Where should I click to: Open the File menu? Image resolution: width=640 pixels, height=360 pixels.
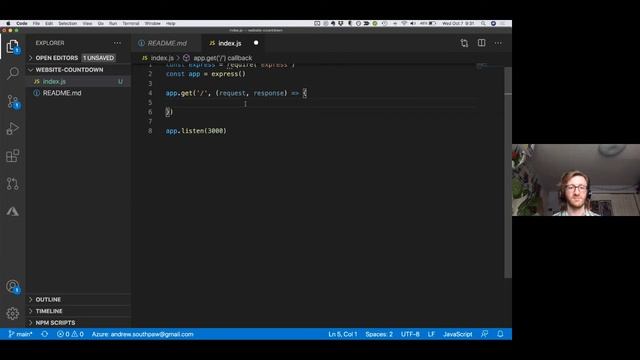point(36,24)
